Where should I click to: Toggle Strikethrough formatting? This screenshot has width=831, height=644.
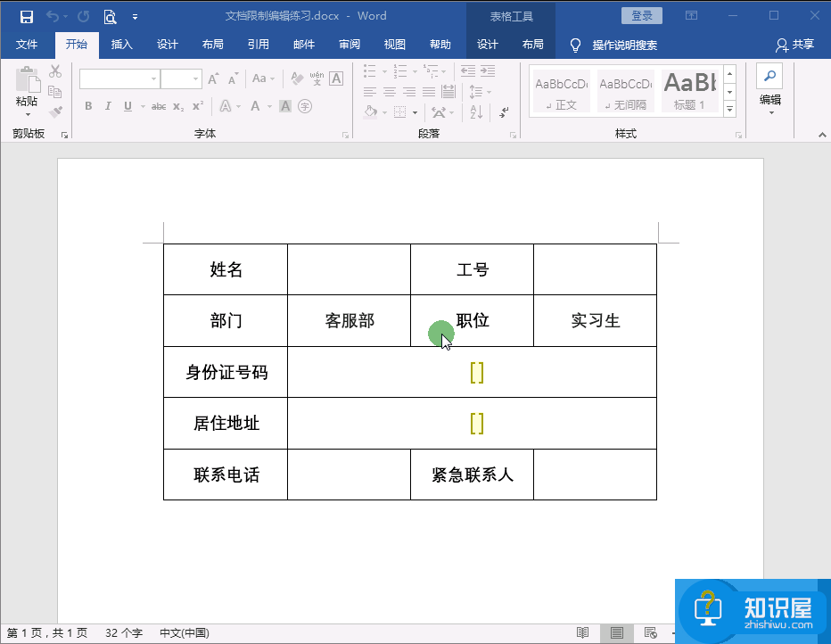[x=159, y=106]
